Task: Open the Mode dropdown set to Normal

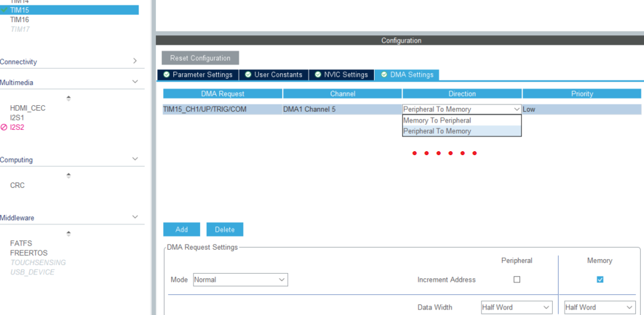Action: coord(240,280)
